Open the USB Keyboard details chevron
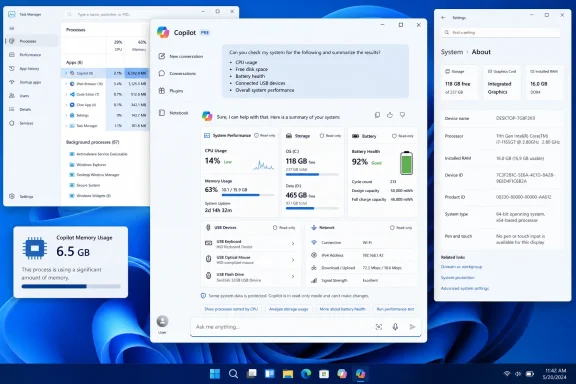This screenshot has height=384, width=576. tap(293, 244)
